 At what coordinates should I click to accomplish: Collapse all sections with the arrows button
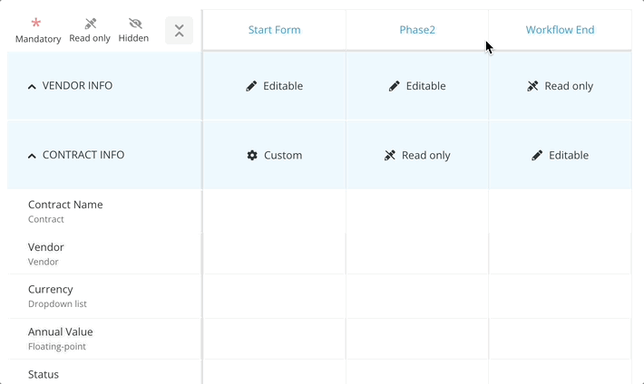click(179, 30)
